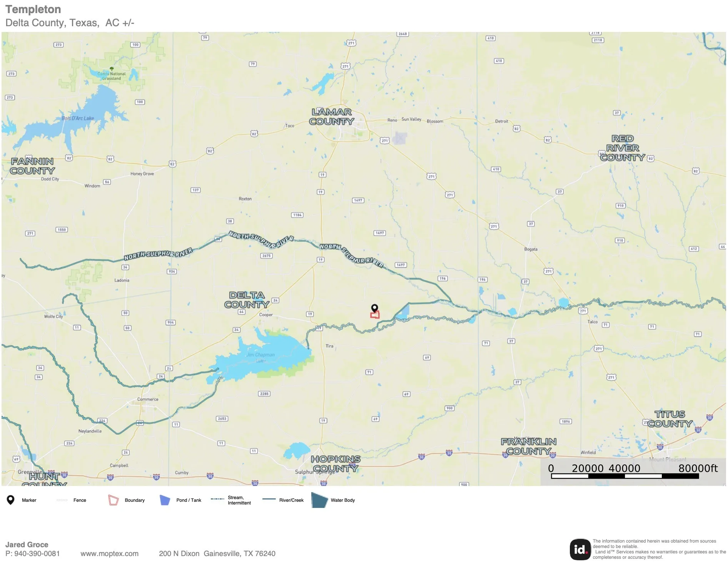
Task: Click the map scale bar
Action: point(624,476)
